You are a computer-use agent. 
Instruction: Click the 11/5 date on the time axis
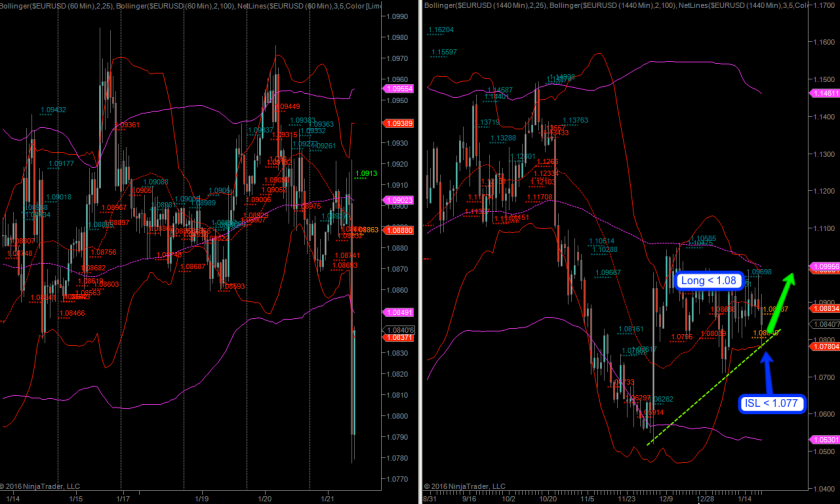588,499
